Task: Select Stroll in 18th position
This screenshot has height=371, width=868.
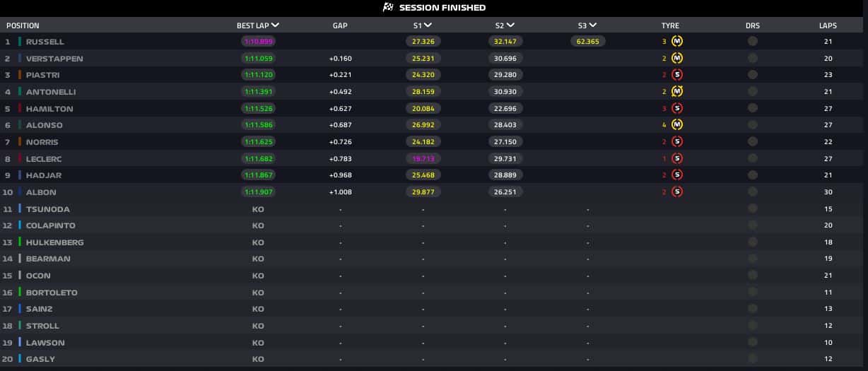Action: (42, 326)
